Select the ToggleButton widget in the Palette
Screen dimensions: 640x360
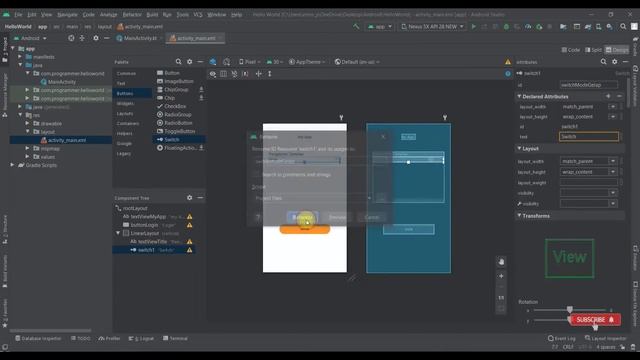[176, 131]
